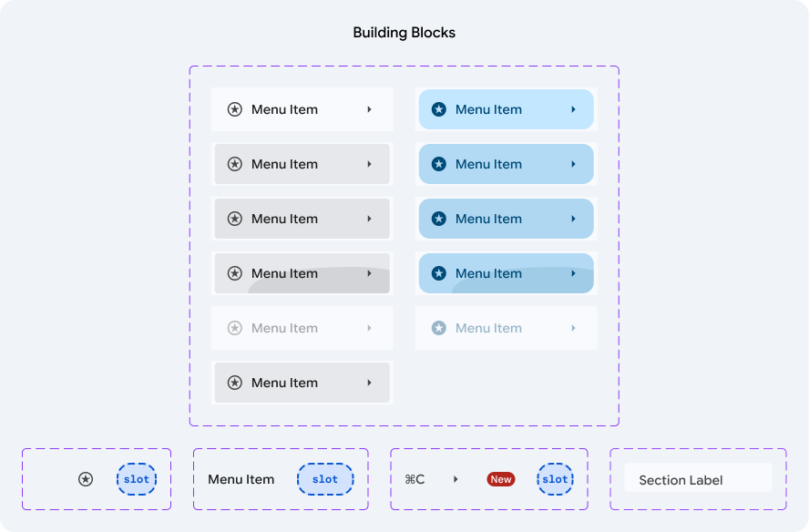Click star icon in the bottom gray menu item
The width and height of the screenshot is (809, 532).
tap(235, 383)
